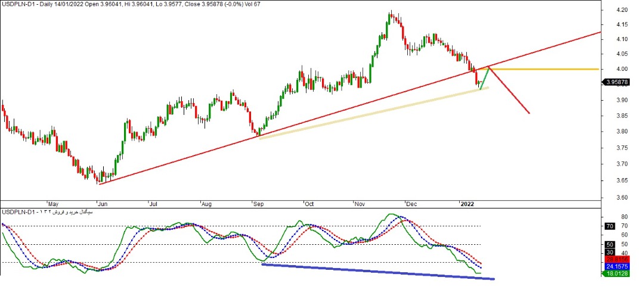Screen dimensions: 644x302
Task: Click the Oct label on time axis
Action: [308, 204]
